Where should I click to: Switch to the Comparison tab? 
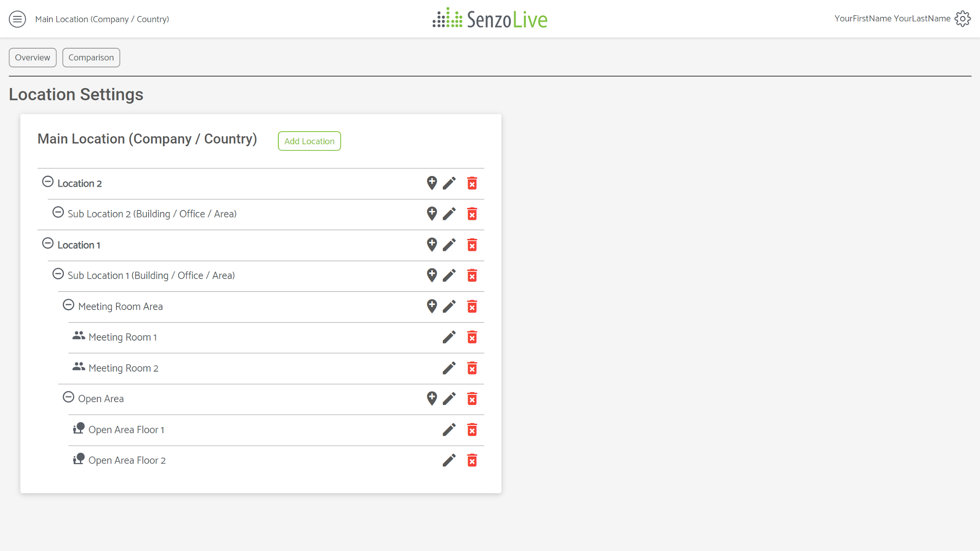(x=91, y=58)
